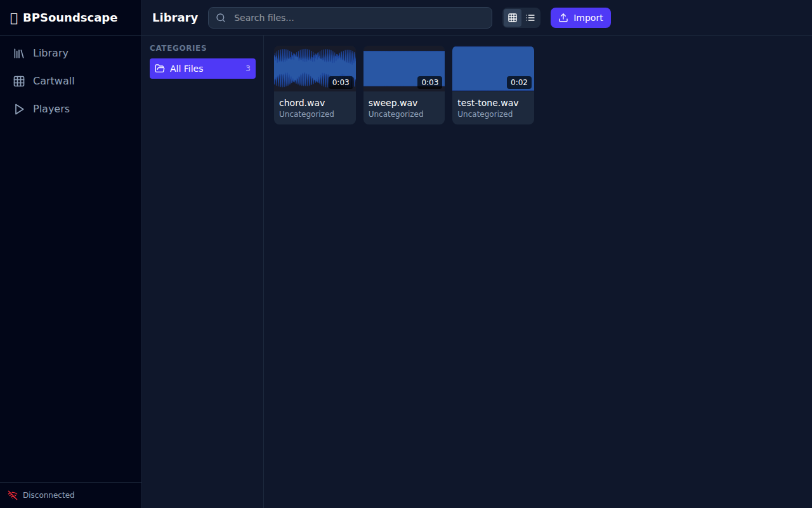812x508 pixels.
Task: Click the Disconnected status label
Action: (48, 495)
